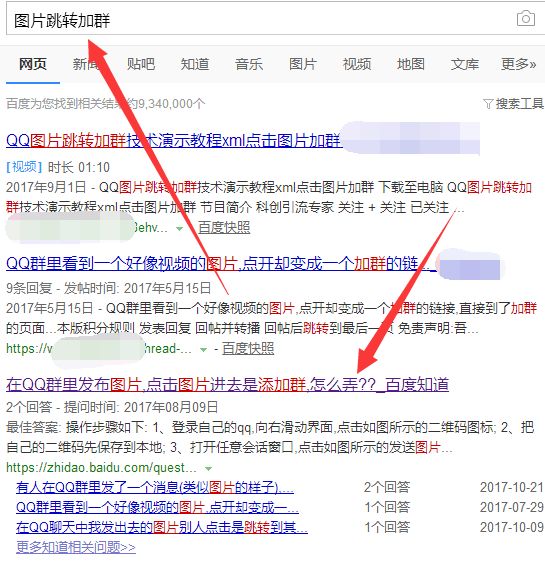Open the 文库 tab
This screenshot has width=545, height=562.
[465, 64]
